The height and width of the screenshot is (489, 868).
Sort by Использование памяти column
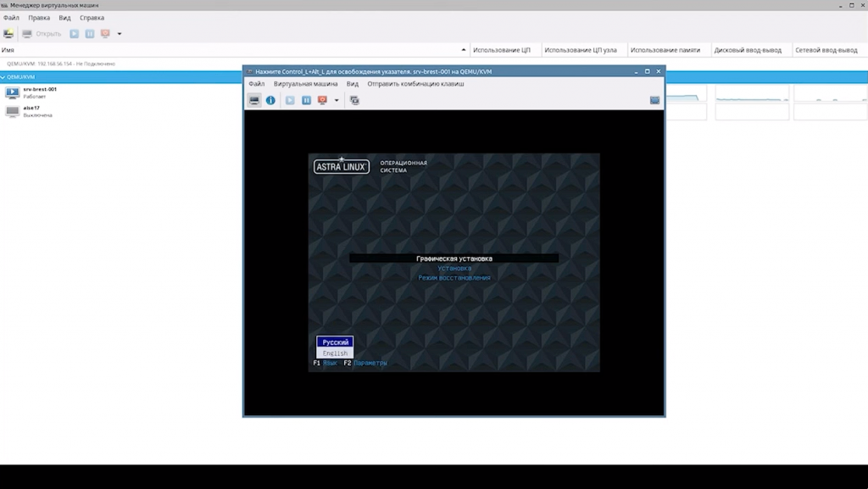(x=669, y=50)
